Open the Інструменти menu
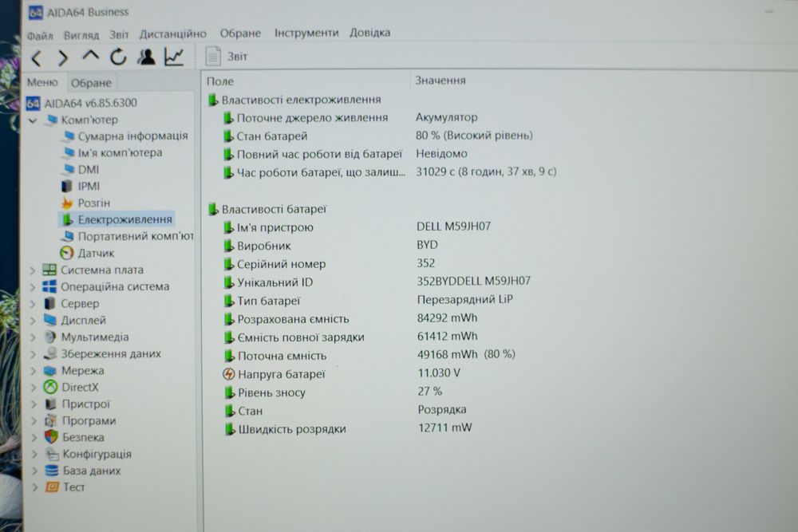The height and width of the screenshot is (532, 798). (306, 33)
